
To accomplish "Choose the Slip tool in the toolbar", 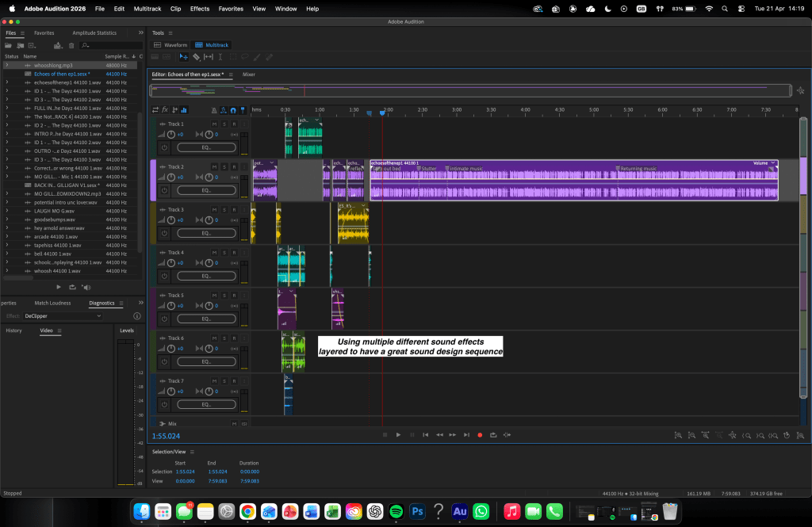I will (209, 57).
